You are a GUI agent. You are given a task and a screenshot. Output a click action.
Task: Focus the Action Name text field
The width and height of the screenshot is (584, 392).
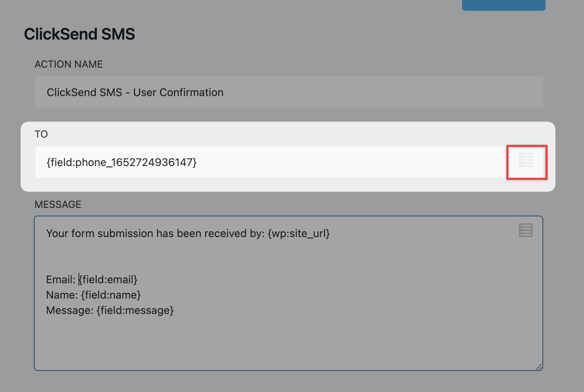click(x=289, y=92)
